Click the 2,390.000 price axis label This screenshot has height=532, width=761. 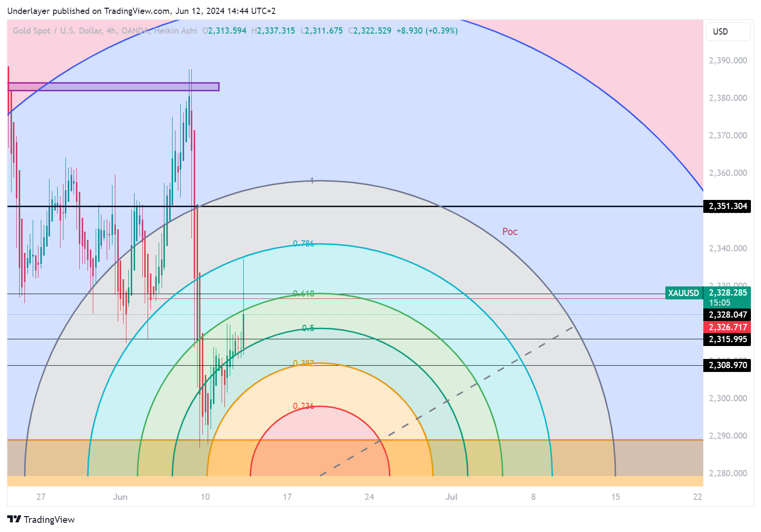coord(728,61)
